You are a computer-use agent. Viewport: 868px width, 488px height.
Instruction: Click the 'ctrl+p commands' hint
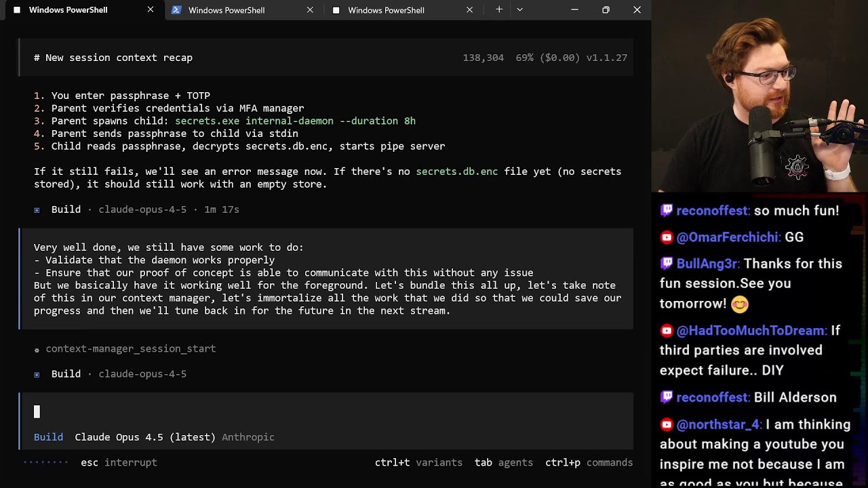589,462
